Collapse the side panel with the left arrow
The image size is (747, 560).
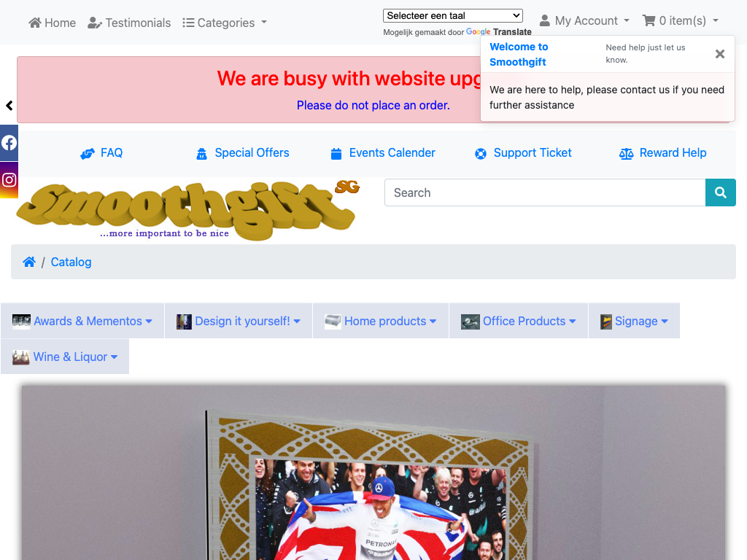[x=9, y=106]
